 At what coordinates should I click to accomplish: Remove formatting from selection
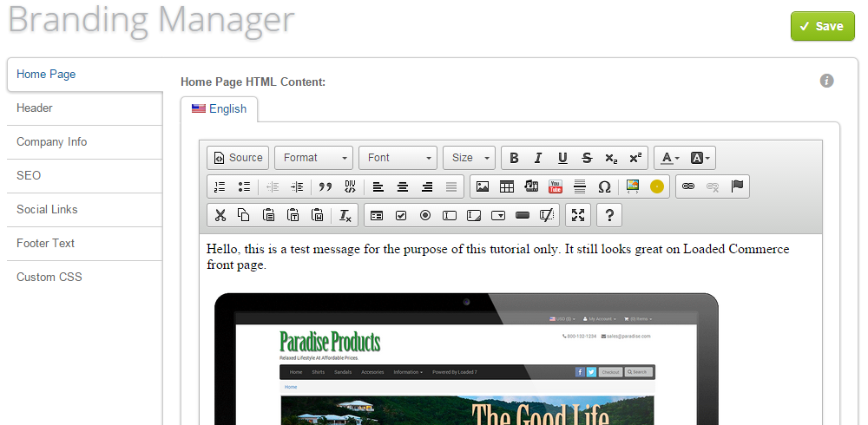345,216
